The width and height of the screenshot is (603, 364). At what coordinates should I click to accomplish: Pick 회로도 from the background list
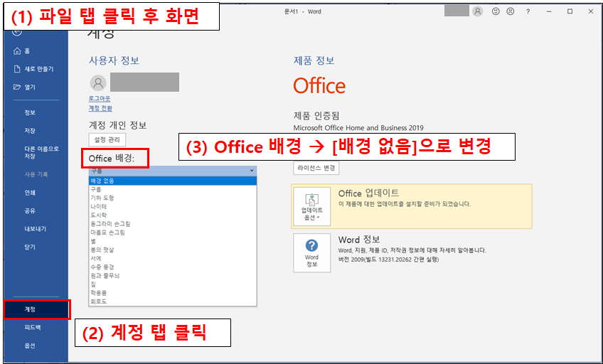tap(173, 301)
